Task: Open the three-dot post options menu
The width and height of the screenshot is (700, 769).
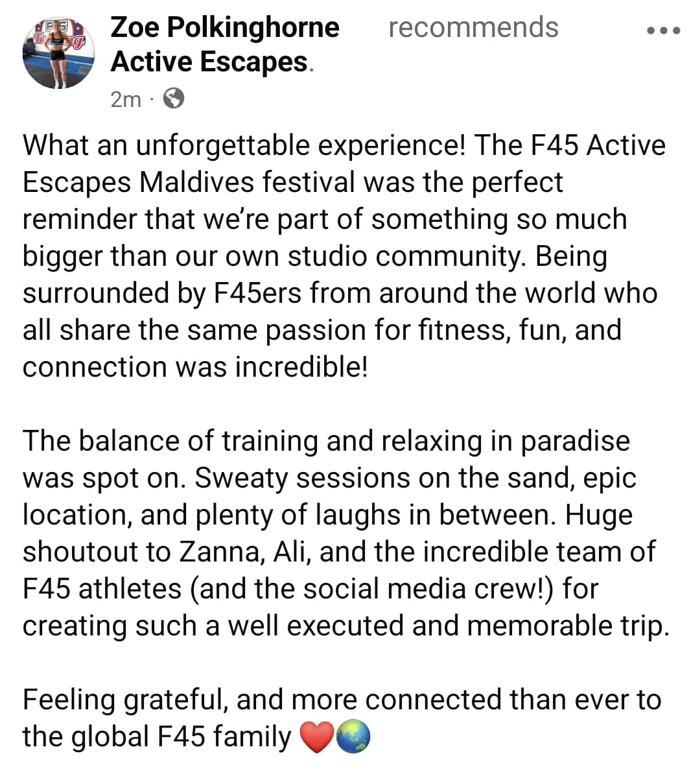Action: tap(663, 30)
